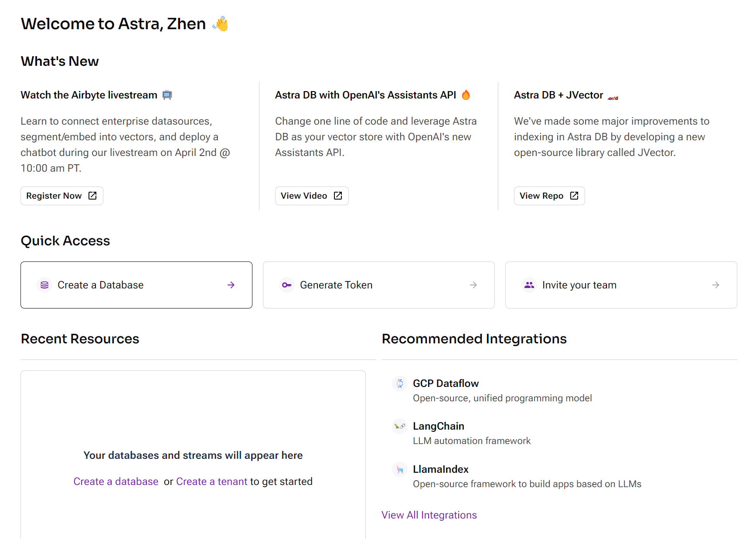Click the arrow on Create a Database card

pyautogui.click(x=231, y=285)
